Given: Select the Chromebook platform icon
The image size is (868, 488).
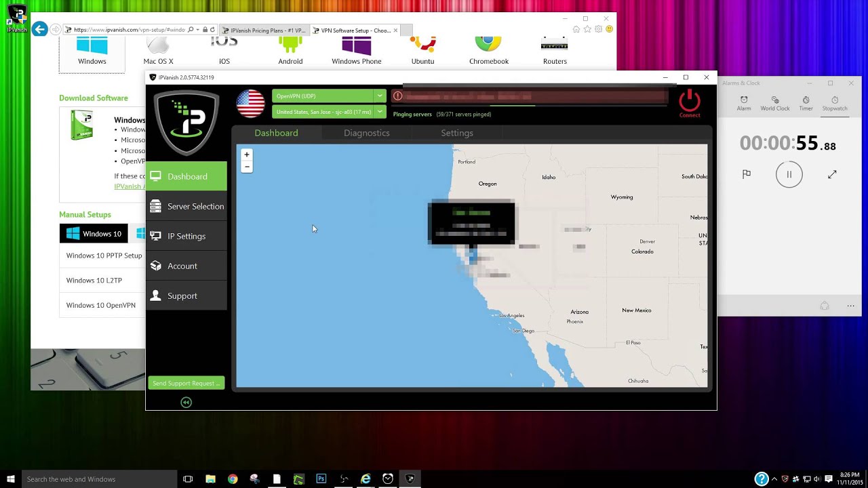Looking at the screenshot, I should [x=488, y=45].
